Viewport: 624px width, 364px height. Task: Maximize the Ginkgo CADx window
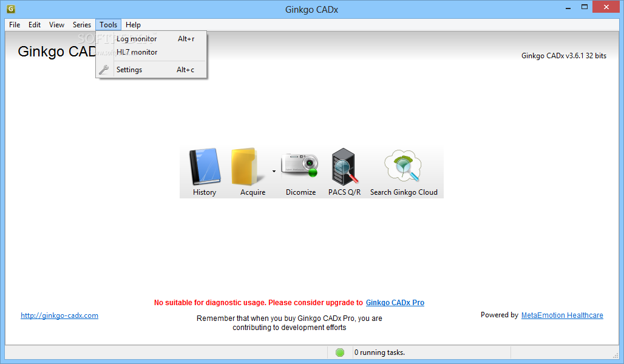point(584,7)
